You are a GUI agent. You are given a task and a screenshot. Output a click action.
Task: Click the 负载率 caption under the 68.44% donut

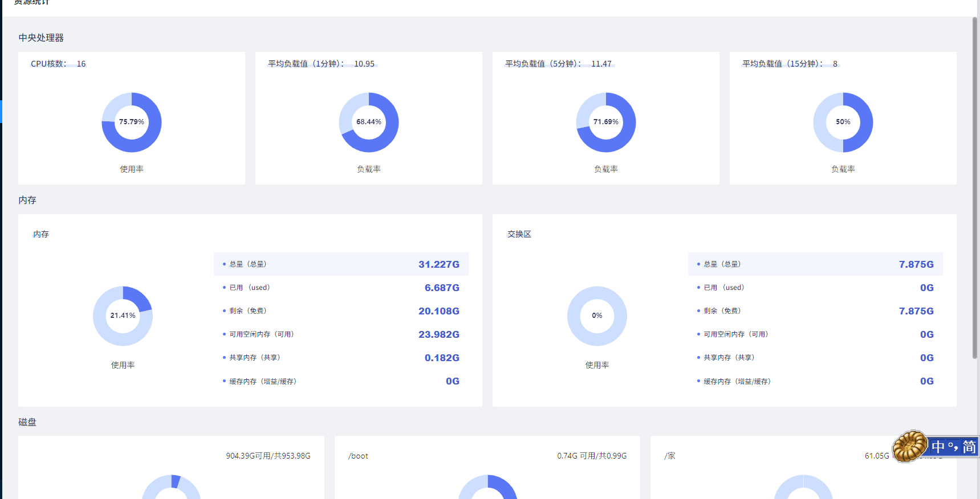[x=369, y=169]
